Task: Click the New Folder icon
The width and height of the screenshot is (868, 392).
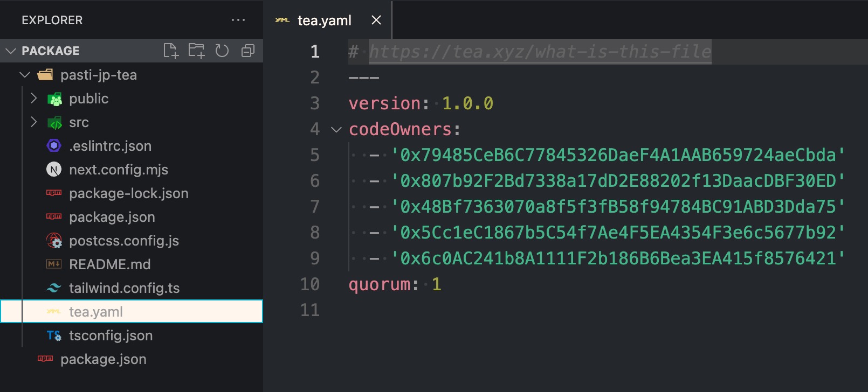Action: pos(196,51)
